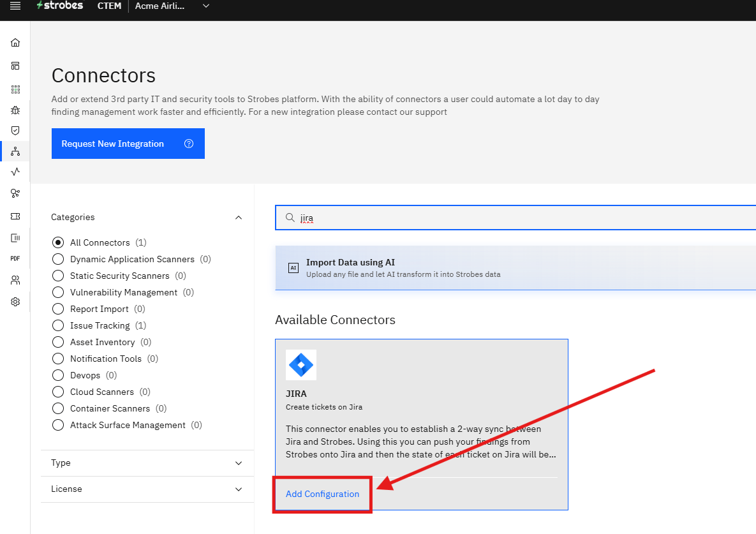Collapse the Categories section
756x534 pixels.
(x=238, y=218)
